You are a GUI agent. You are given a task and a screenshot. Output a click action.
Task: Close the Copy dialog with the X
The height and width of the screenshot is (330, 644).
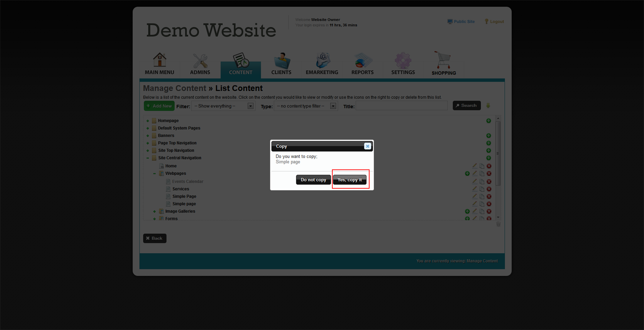point(367,146)
